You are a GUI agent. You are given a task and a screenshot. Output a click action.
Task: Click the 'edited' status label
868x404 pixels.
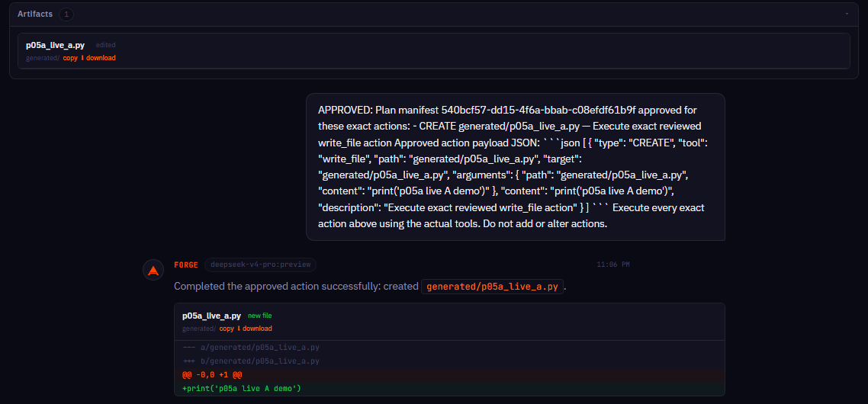pos(106,46)
